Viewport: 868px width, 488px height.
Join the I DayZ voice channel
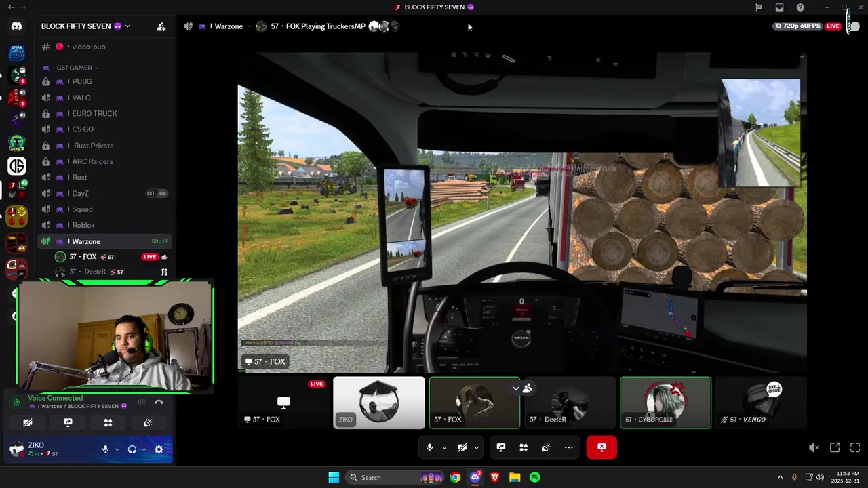click(105, 193)
